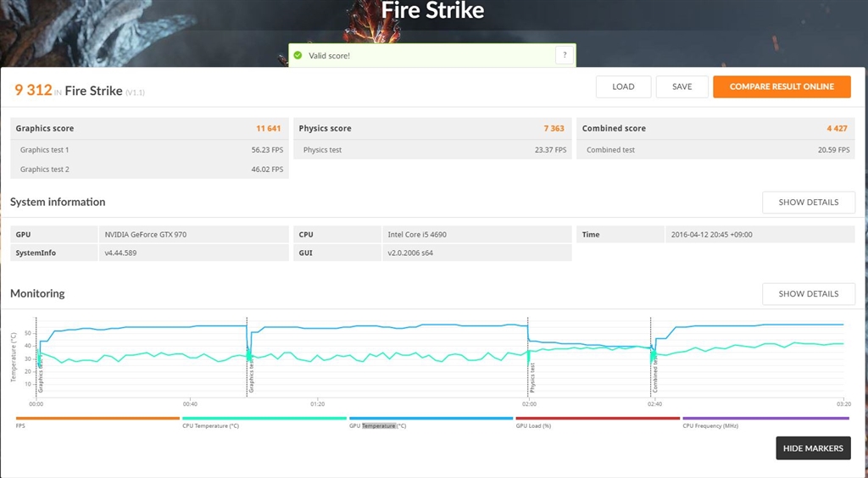Click the Combined score header label
The width and height of the screenshot is (868, 478).
tap(614, 128)
